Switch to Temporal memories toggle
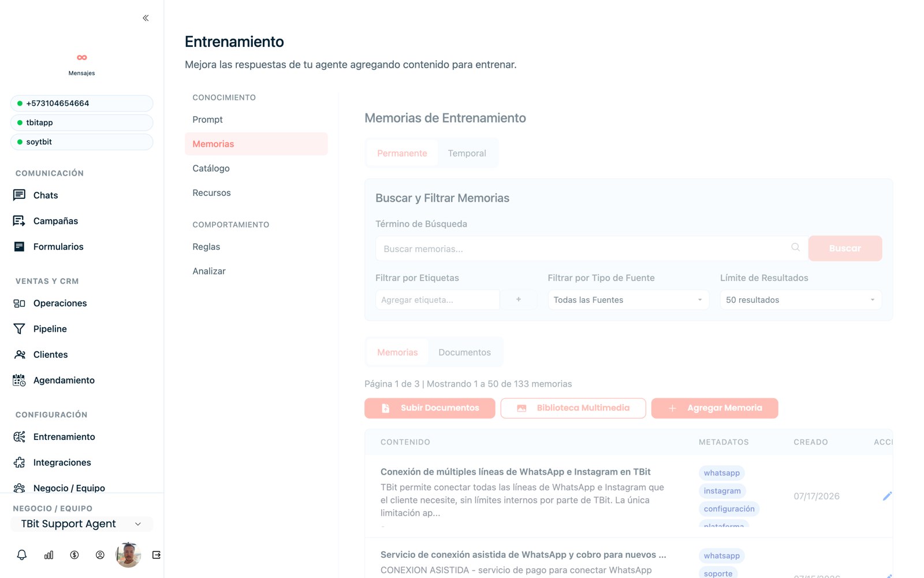The height and width of the screenshot is (578, 924). click(x=467, y=153)
